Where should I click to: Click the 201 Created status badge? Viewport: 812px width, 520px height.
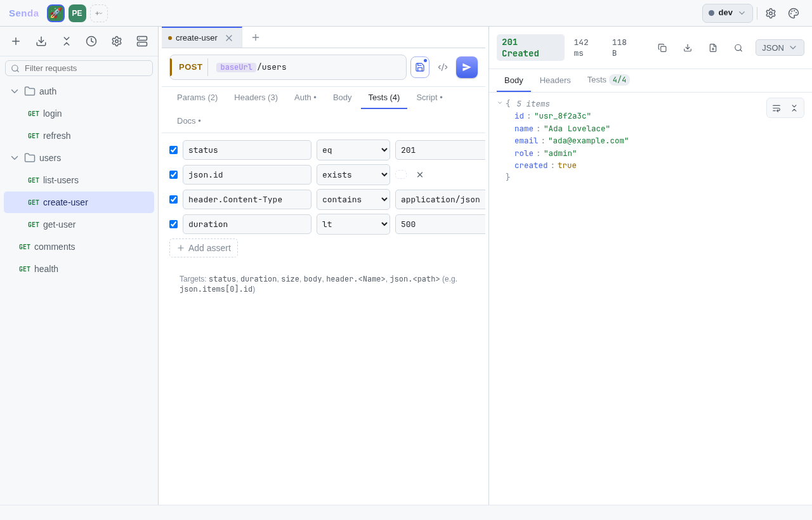click(x=530, y=48)
